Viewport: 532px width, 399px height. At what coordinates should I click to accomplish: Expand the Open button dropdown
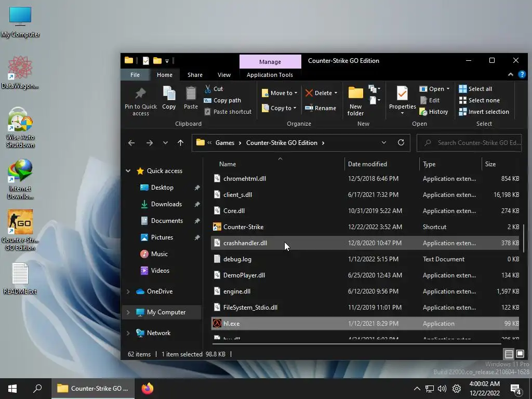(448, 89)
